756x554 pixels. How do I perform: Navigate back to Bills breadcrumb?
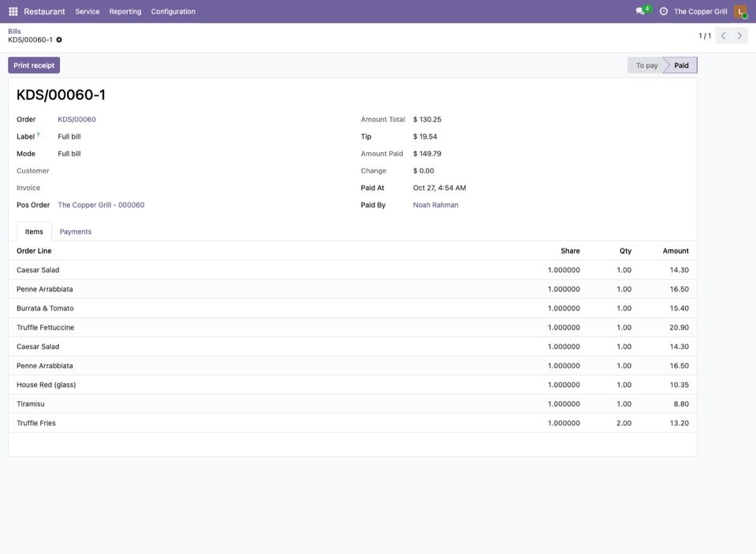pos(14,32)
